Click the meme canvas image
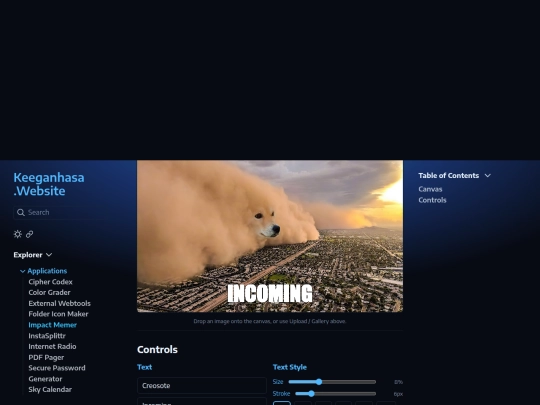The image size is (540, 405). click(270, 236)
